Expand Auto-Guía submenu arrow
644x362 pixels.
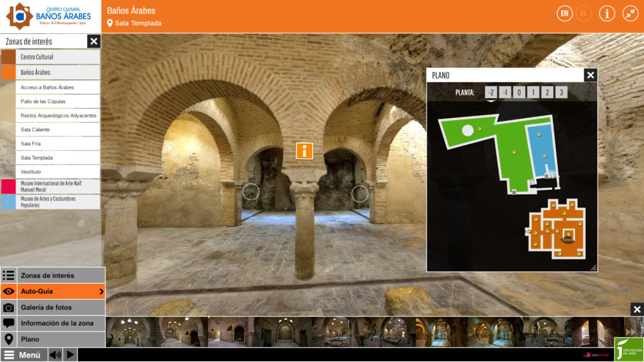click(101, 292)
